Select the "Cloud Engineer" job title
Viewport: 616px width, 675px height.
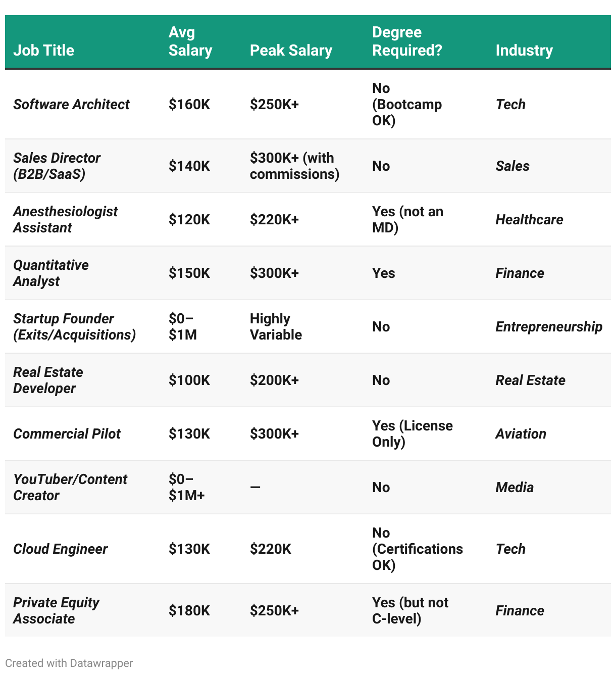60,549
